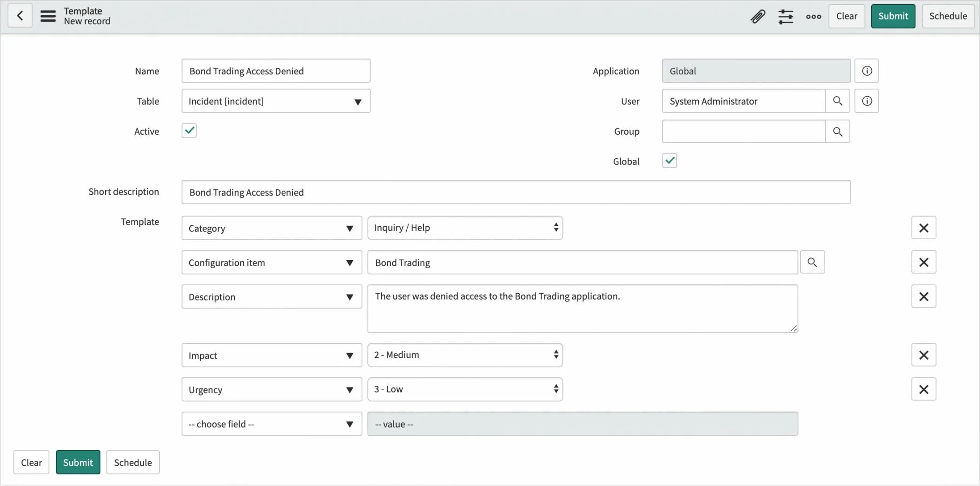
Task: Toggle the Application field info icon
Action: pos(867,71)
